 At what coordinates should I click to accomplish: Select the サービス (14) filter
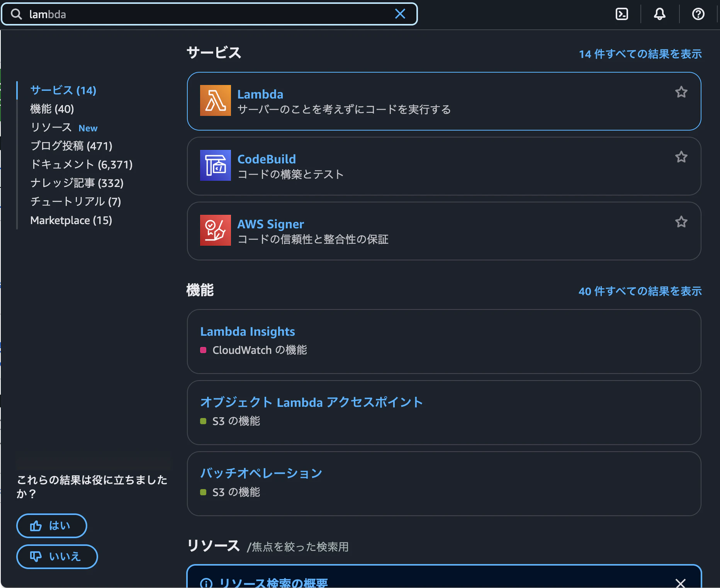(x=63, y=90)
